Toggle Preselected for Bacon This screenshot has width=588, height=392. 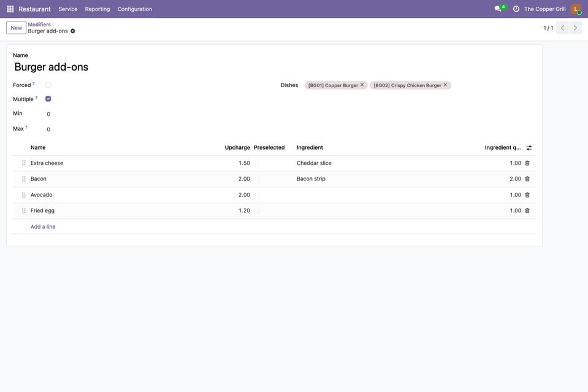[x=256, y=179]
